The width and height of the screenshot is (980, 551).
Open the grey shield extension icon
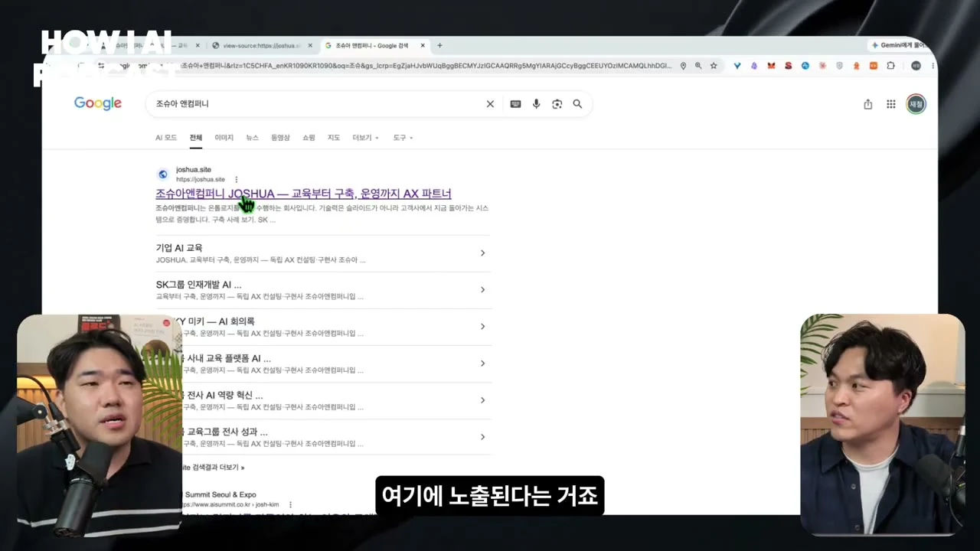[840, 66]
